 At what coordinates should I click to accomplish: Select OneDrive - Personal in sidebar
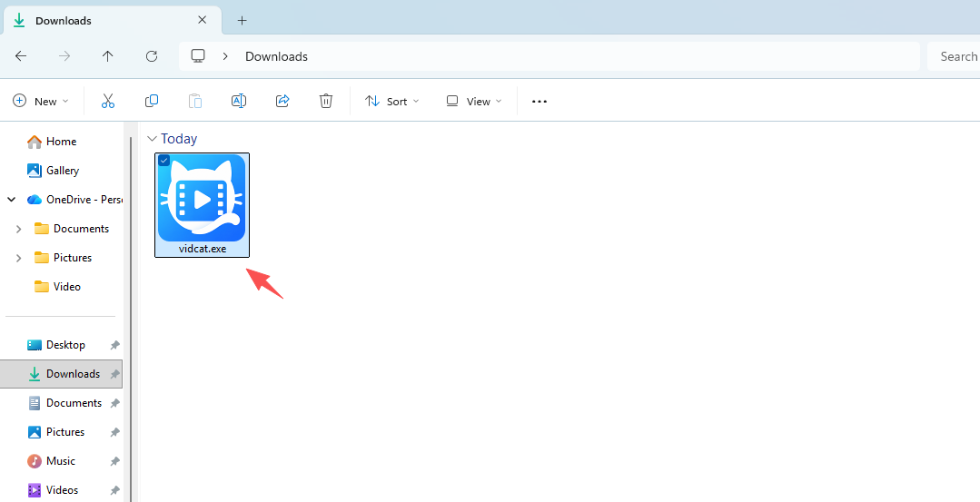[x=74, y=200]
